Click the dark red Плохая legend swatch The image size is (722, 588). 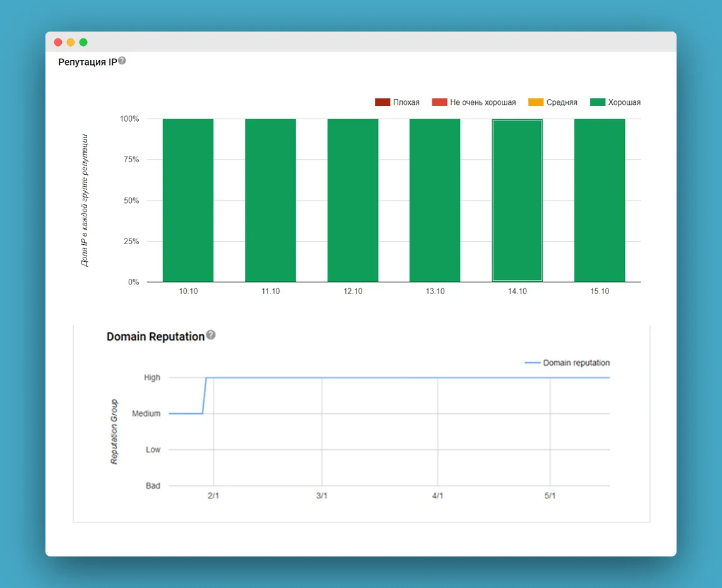pyautogui.click(x=382, y=102)
